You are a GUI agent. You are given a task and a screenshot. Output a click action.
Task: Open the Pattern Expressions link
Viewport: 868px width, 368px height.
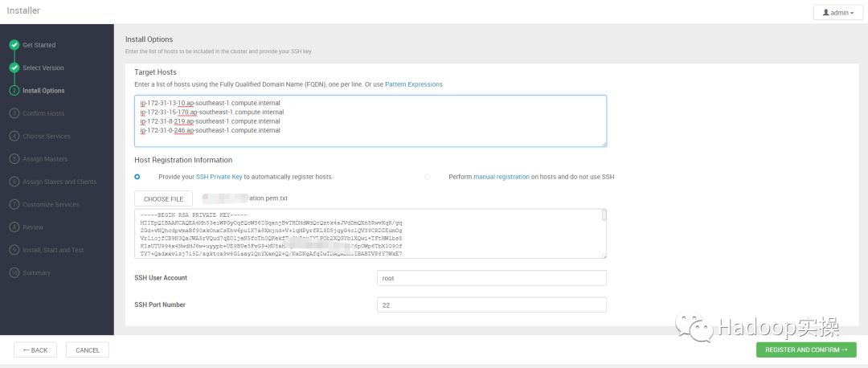[413, 84]
